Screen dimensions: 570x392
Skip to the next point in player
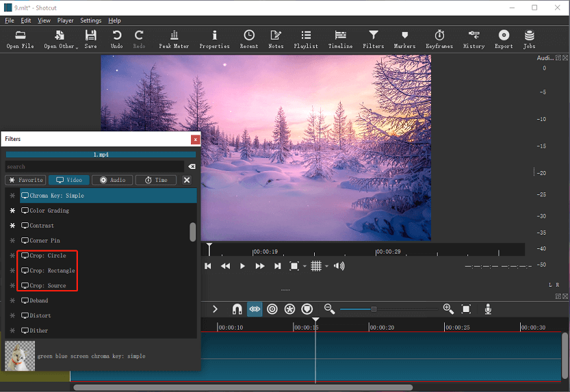click(277, 266)
